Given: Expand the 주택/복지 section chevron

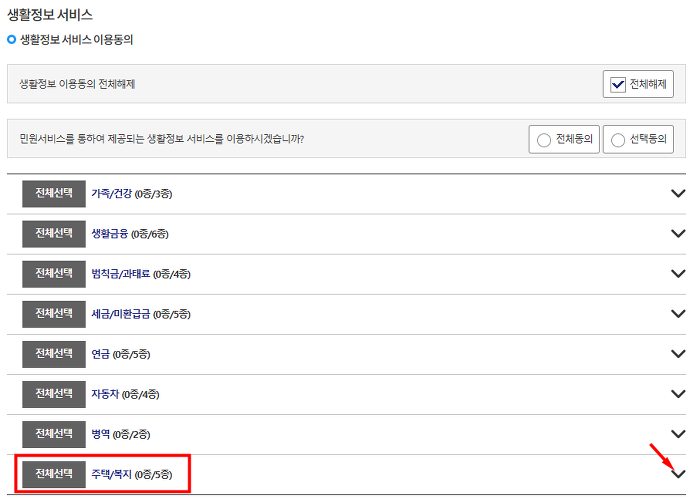Looking at the screenshot, I should click(678, 474).
